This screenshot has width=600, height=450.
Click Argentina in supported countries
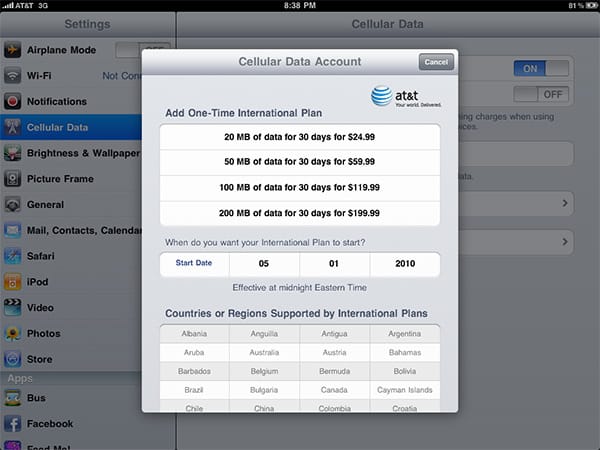click(405, 334)
